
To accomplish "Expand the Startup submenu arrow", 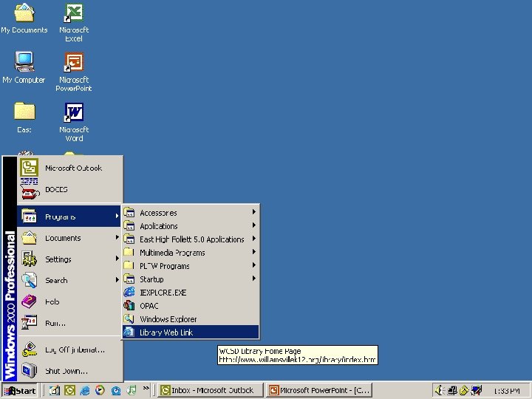I will [x=253, y=279].
